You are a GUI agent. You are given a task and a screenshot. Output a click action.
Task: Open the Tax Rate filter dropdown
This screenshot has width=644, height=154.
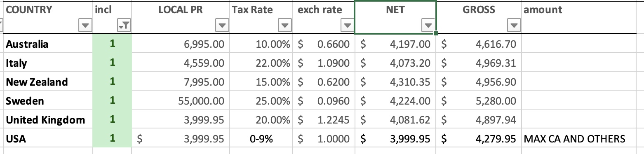284,26
